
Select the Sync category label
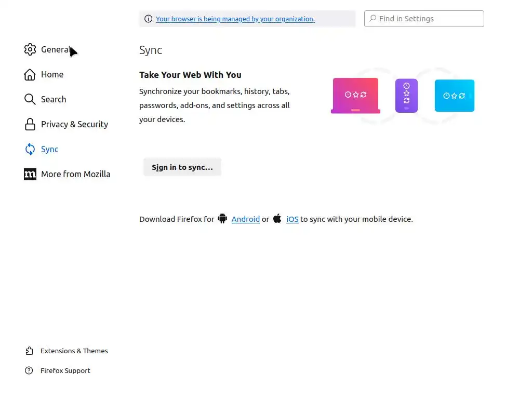(49, 149)
